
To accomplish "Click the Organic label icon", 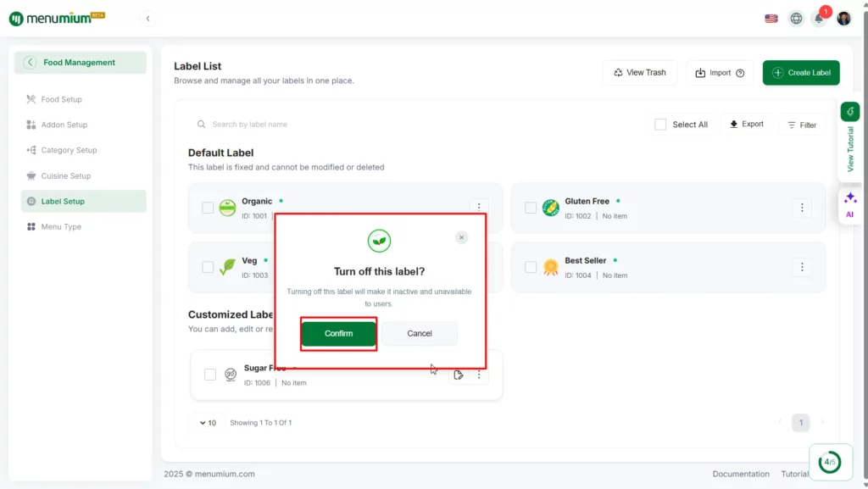I will coord(227,208).
